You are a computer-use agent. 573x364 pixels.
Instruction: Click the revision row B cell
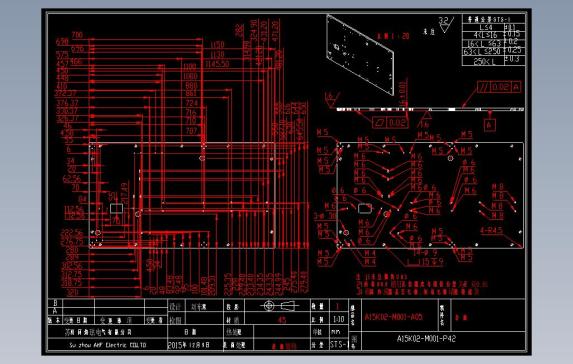pos(55,303)
